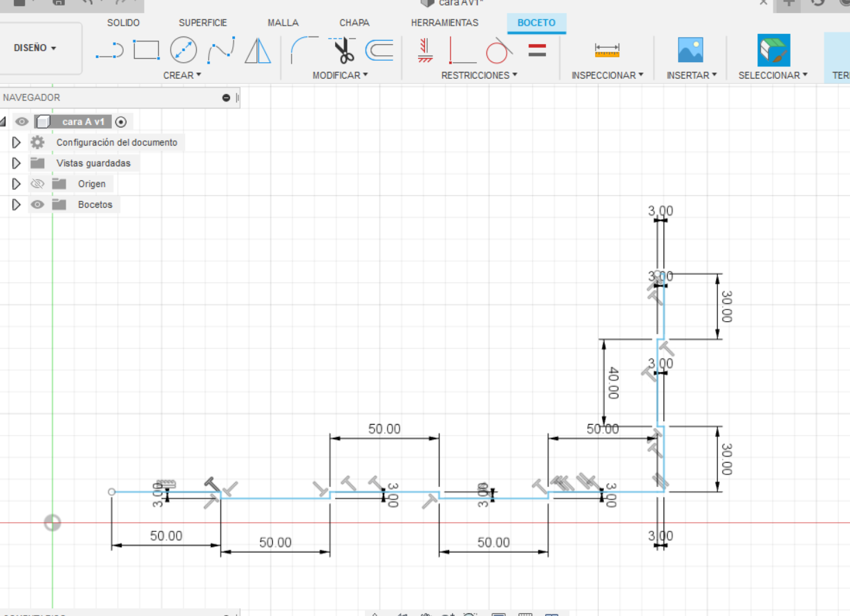The width and height of the screenshot is (850, 616).
Task: Open the DISEÑO workspace dropdown
Action: click(x=35, y=48)
